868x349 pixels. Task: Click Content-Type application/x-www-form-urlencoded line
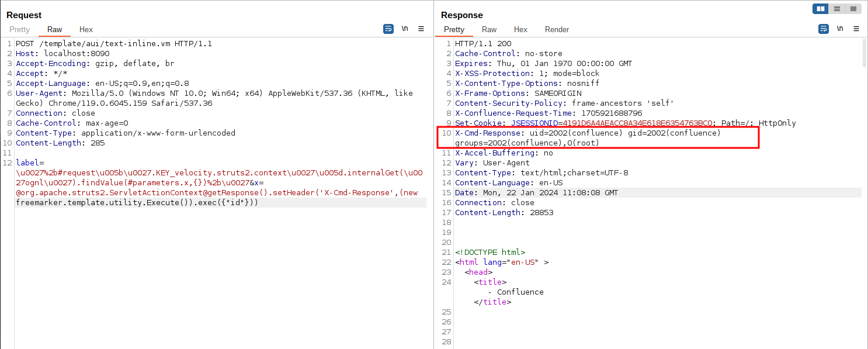click(126, 133)
